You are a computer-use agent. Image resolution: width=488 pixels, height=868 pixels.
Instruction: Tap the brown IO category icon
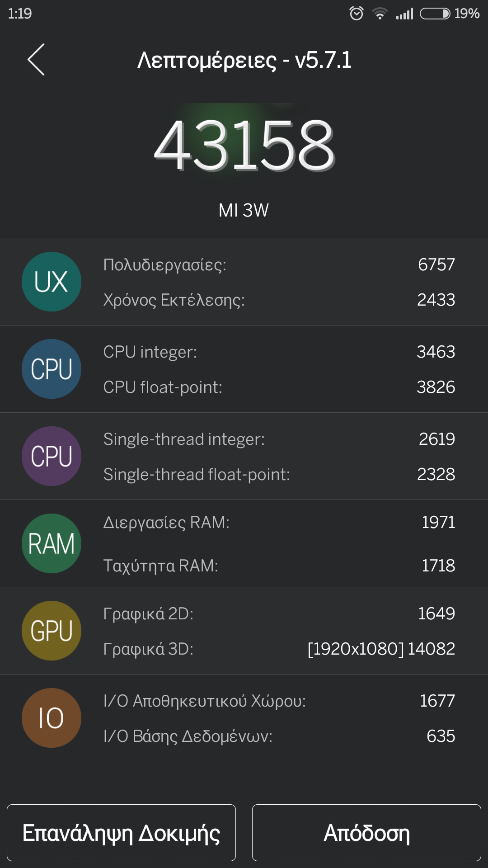[52, 718]
